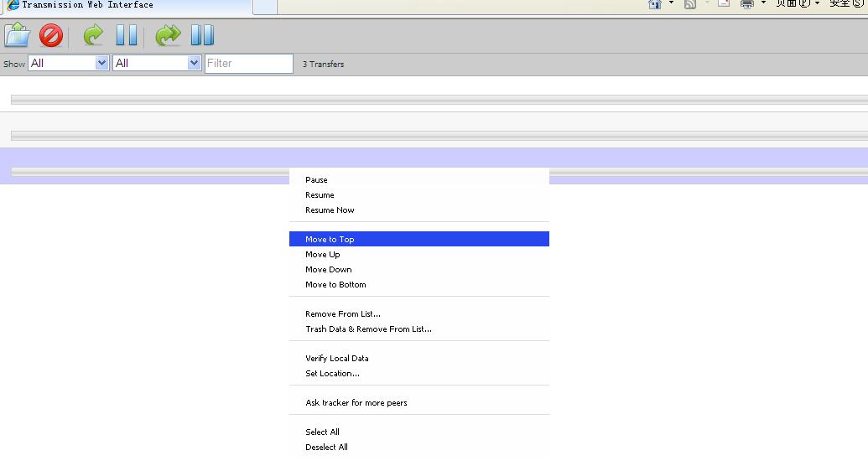Click the Transmission Web Interface browser tab
Viewport: 868px width, 471px height.
point(127,5)
